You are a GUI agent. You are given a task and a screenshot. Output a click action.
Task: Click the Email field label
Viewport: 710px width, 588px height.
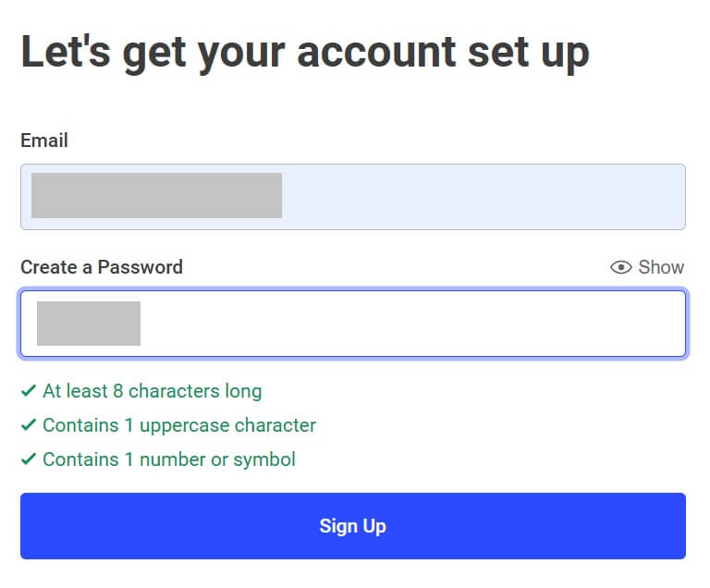(44, 141)
